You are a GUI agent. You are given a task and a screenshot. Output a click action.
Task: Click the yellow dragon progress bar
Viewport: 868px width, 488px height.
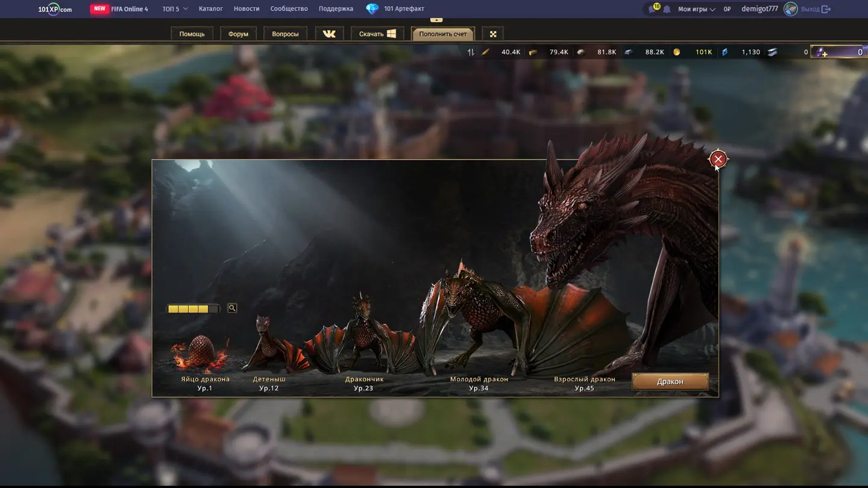(193, 309)
